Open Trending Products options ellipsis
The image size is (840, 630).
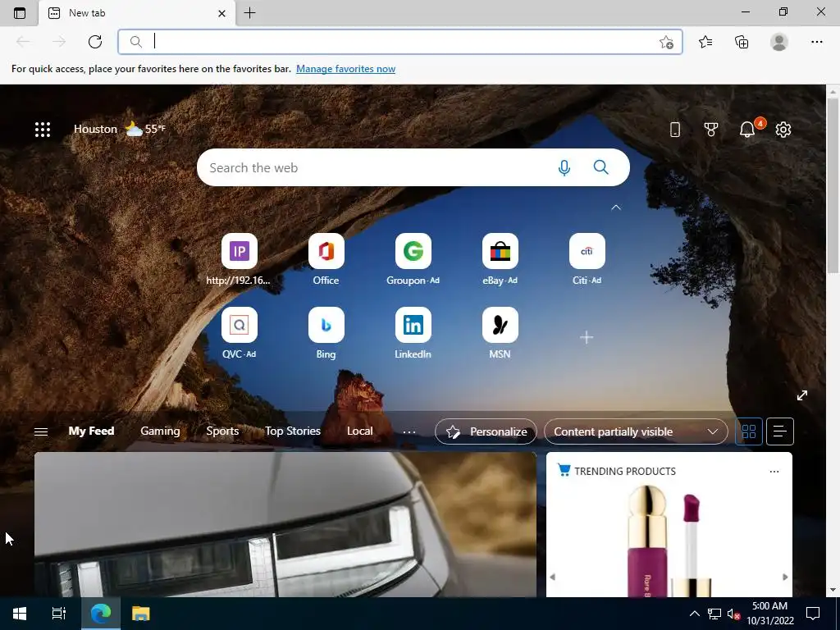pos(774,472)
